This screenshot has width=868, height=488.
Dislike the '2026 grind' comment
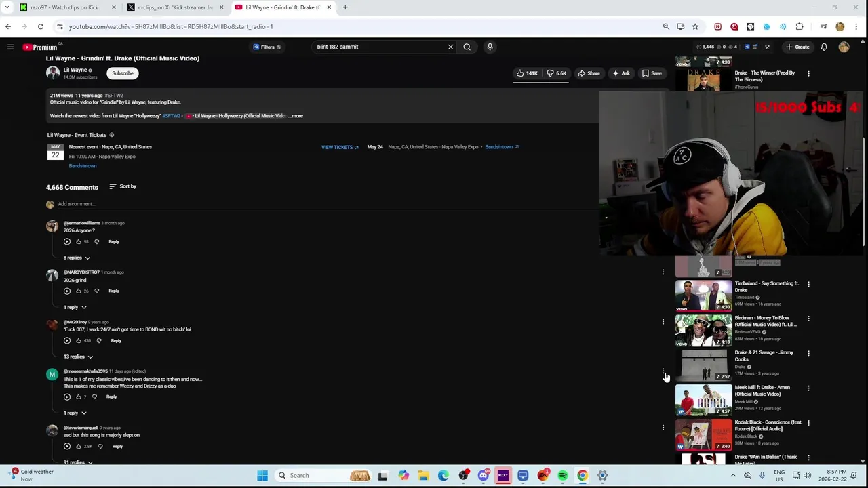pos(96,291)
